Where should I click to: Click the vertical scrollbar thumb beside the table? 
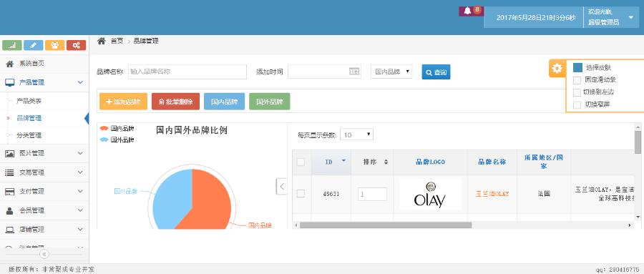pos(638,142)
